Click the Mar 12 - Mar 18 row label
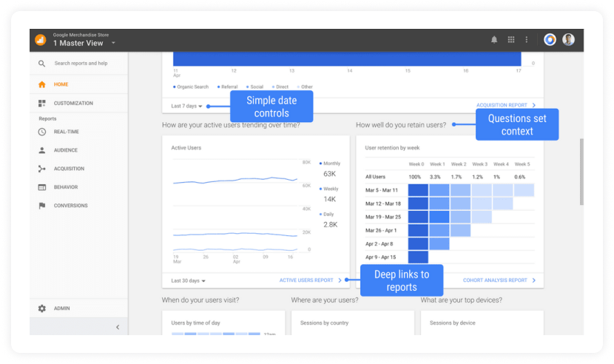 [383, 203]
